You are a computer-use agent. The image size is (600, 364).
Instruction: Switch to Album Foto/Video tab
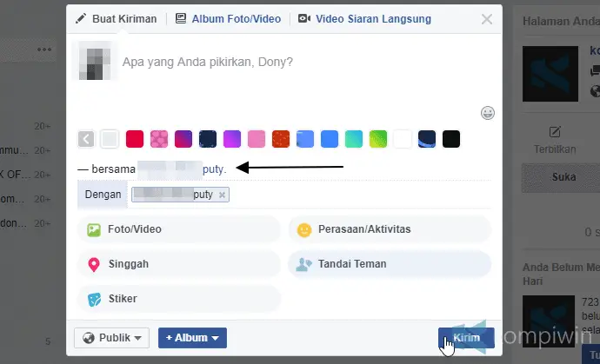coord(230,18)
